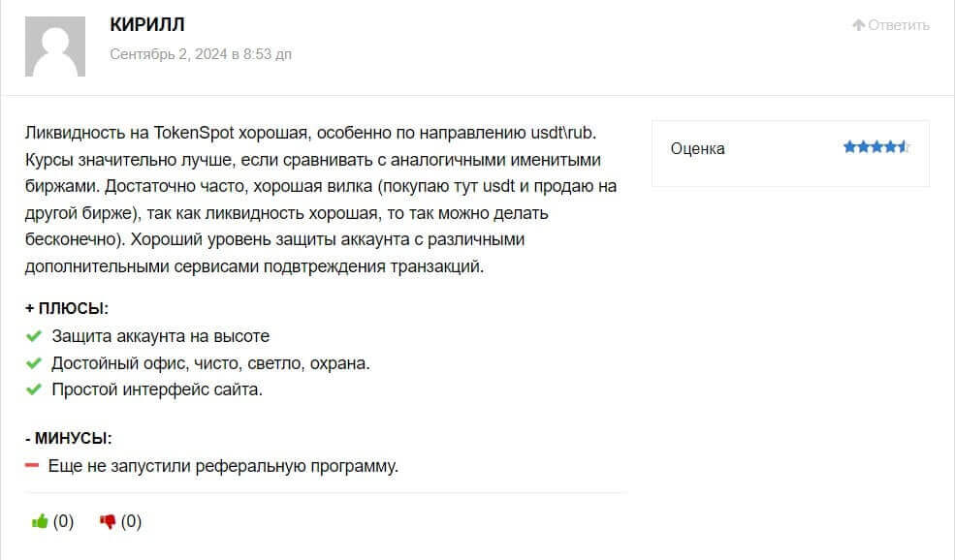The image size is (955, 560).
Task: Click the reply arrow icon beside Ответить
Action: click(x=858, y=25)
